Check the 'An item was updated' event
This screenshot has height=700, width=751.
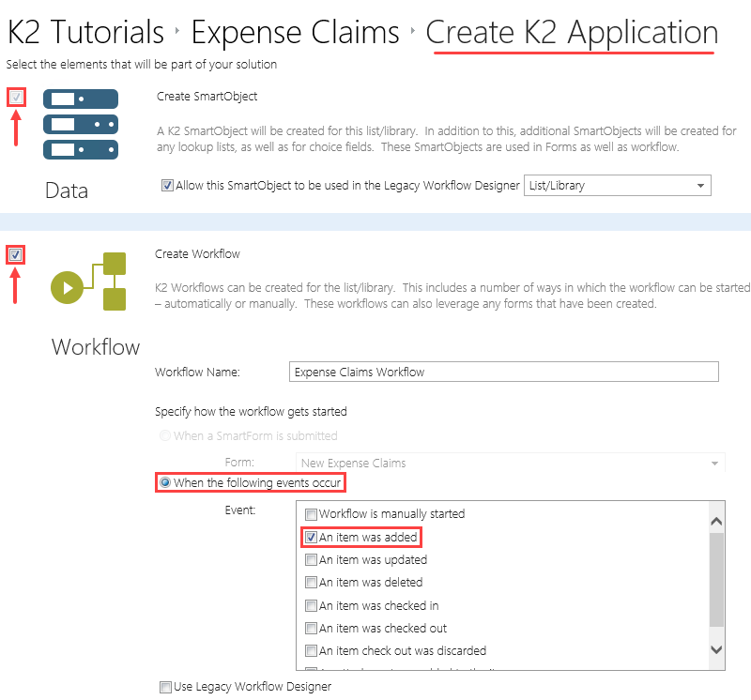pos(311,559)
